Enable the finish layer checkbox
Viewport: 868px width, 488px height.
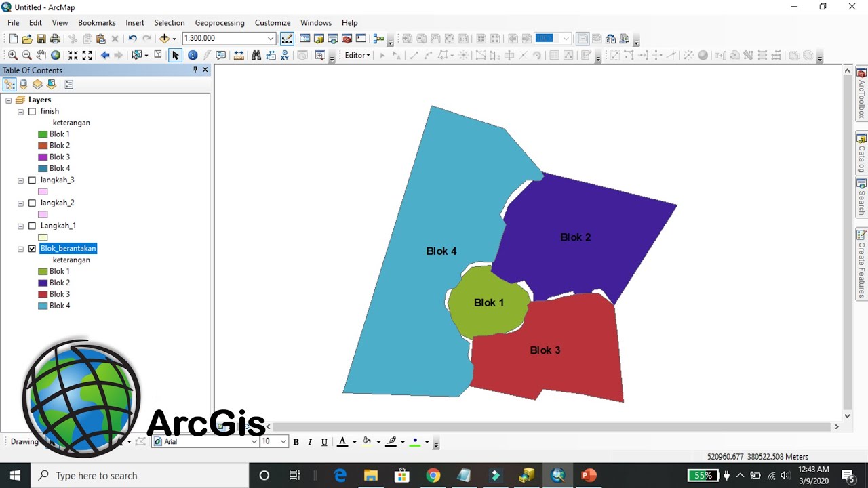click(32, 112)
